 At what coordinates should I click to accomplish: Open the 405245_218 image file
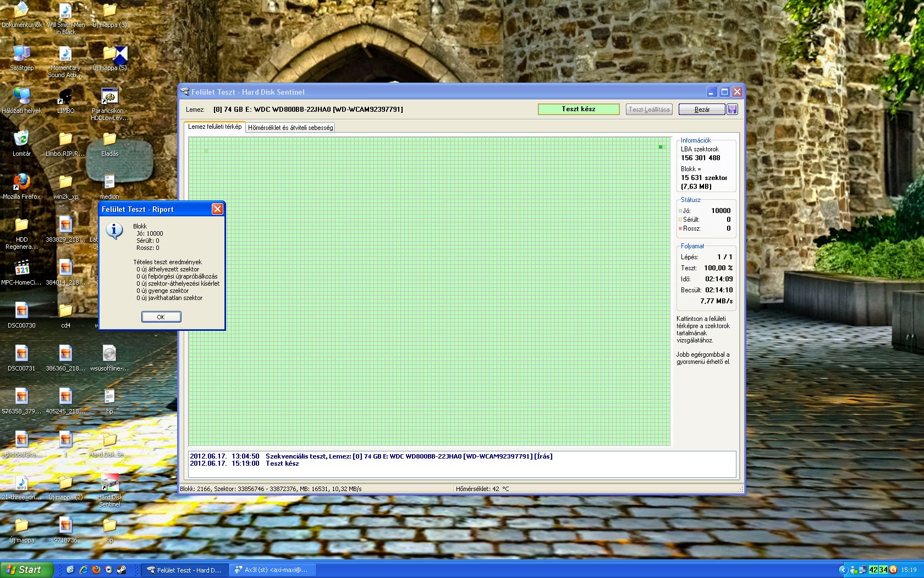pyautogui.click(x=65, y=402)
